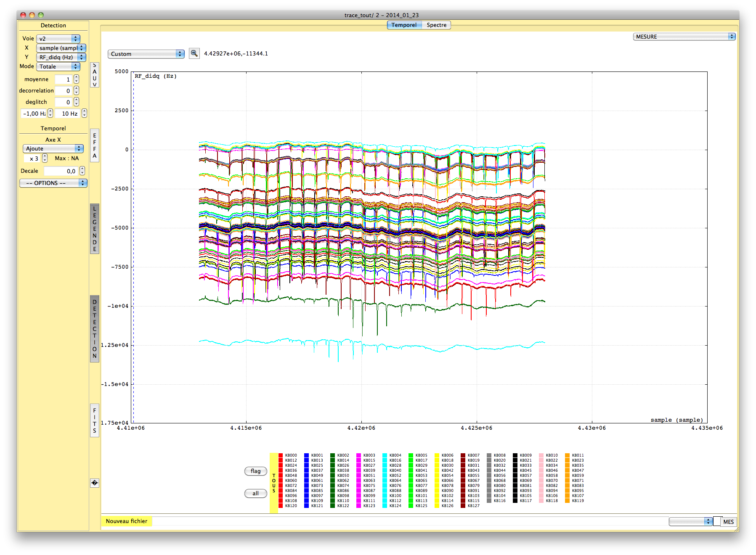
Task: Click the deglitch stepper arrows
Action: pyautogui.click(x=76, y=102)
